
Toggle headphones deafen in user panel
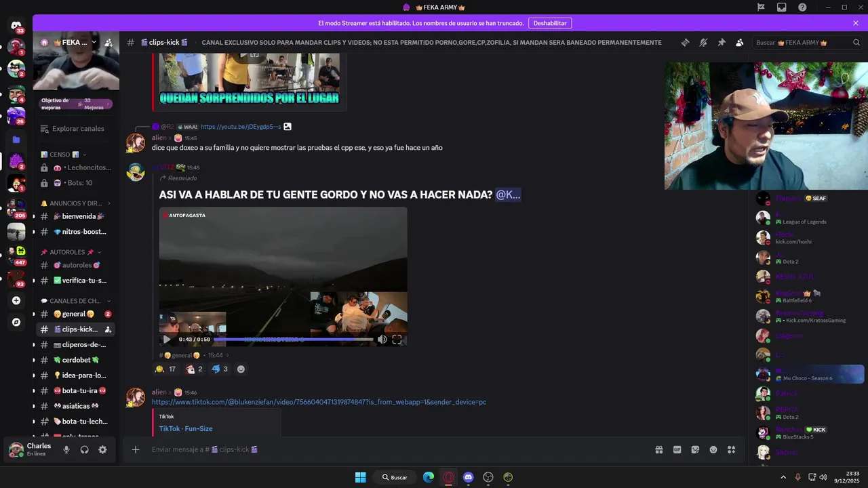click(84, 449)
